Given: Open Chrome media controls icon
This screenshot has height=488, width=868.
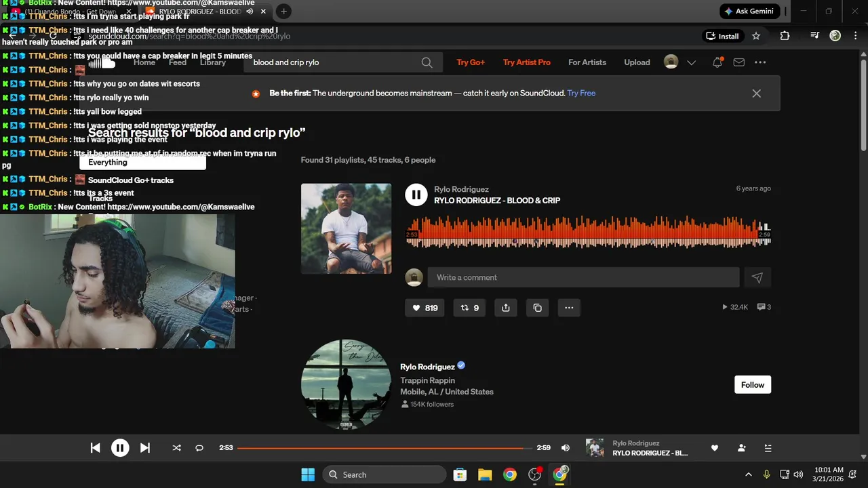Looking at the screenshot, I should click(814, 36).
